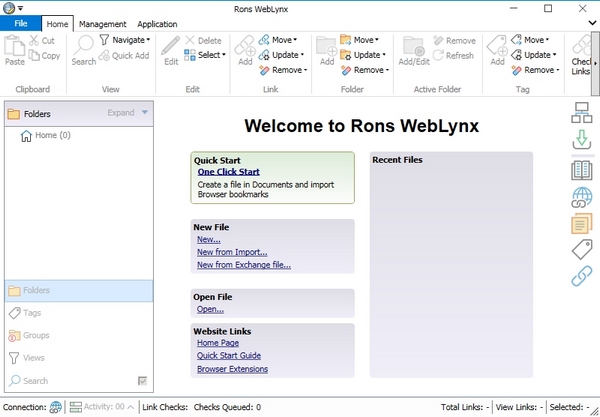600x417 pixels.
Task: Click the orange documents sidebar icon
Action: click(x=582, y=223)
